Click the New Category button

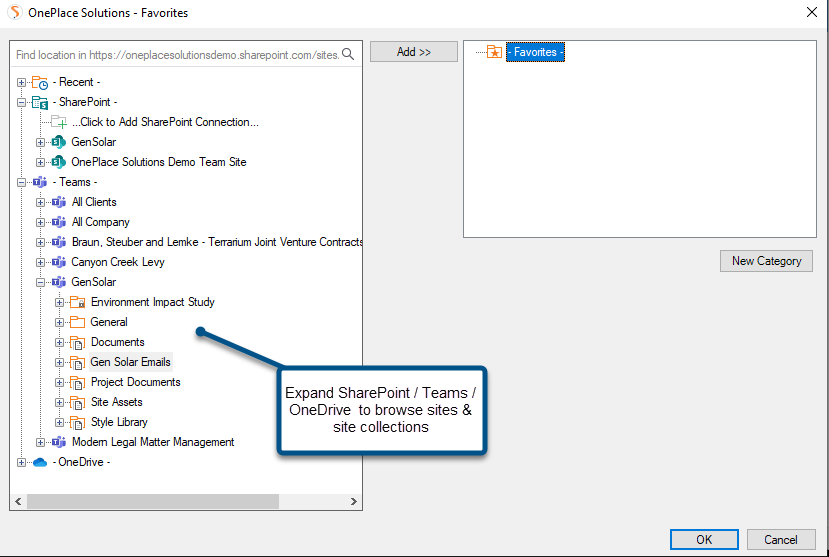[766, 261]
